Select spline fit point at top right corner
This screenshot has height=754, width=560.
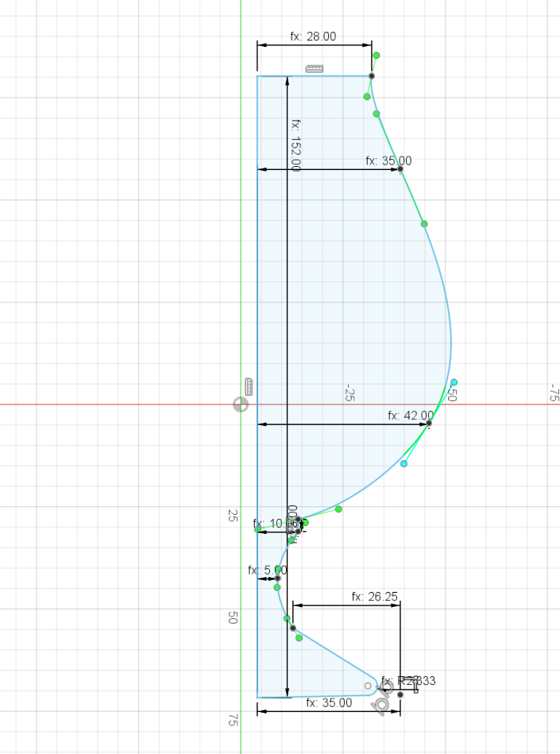coord(371,76)
